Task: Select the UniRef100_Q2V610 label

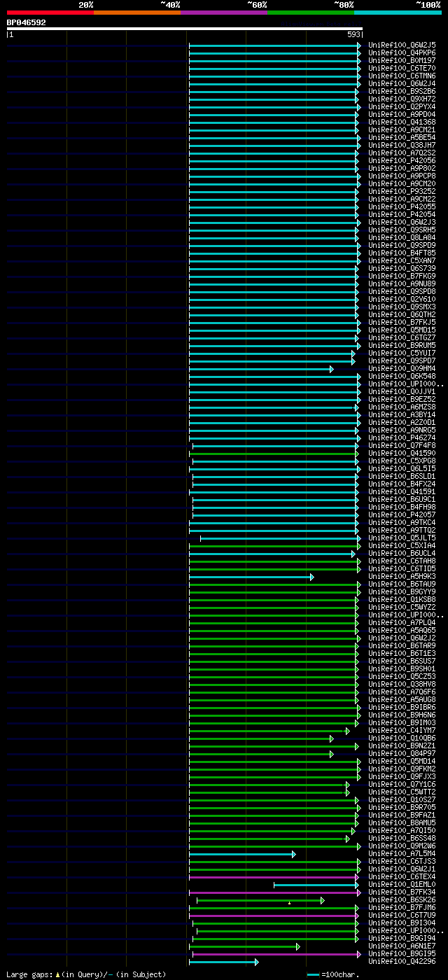Action: click(x=402, y=299)
